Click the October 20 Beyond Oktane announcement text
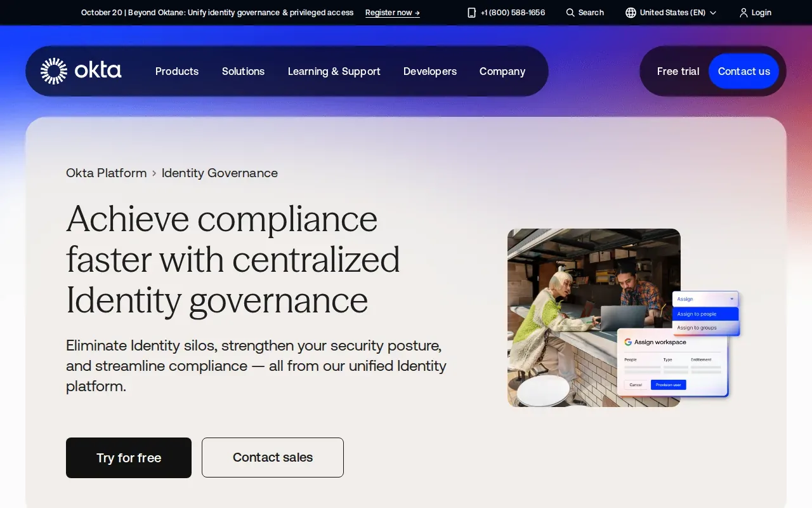The width and height of the screenshot is (812, 508). tap(218, 13)
